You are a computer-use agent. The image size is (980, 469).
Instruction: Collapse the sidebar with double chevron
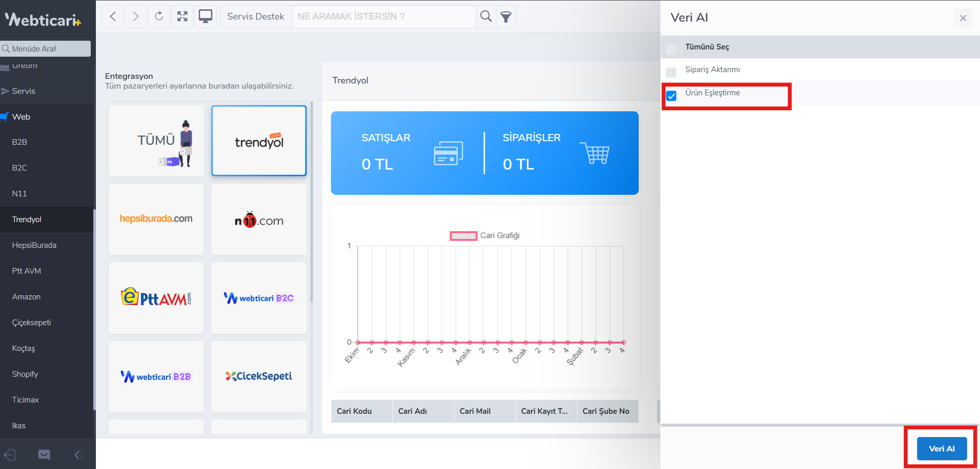click(79, 455)
